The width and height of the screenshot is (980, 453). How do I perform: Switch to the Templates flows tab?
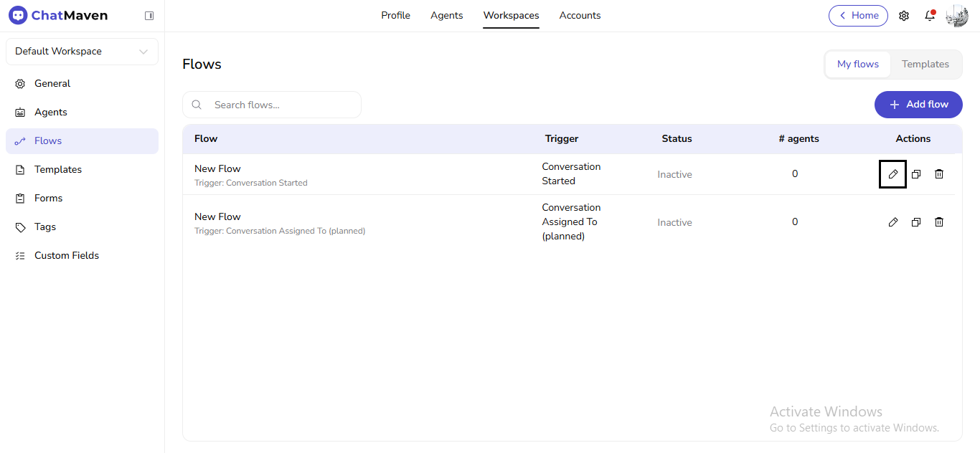[x=925, y=64]
